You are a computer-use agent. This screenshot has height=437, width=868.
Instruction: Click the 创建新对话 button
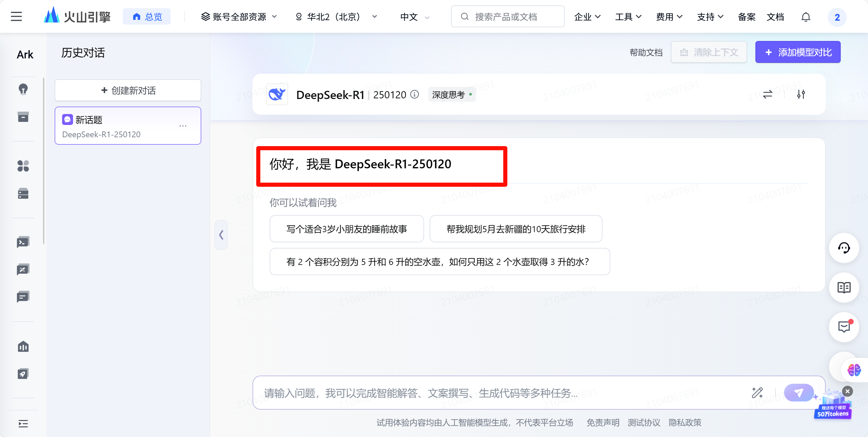(128, 90)
